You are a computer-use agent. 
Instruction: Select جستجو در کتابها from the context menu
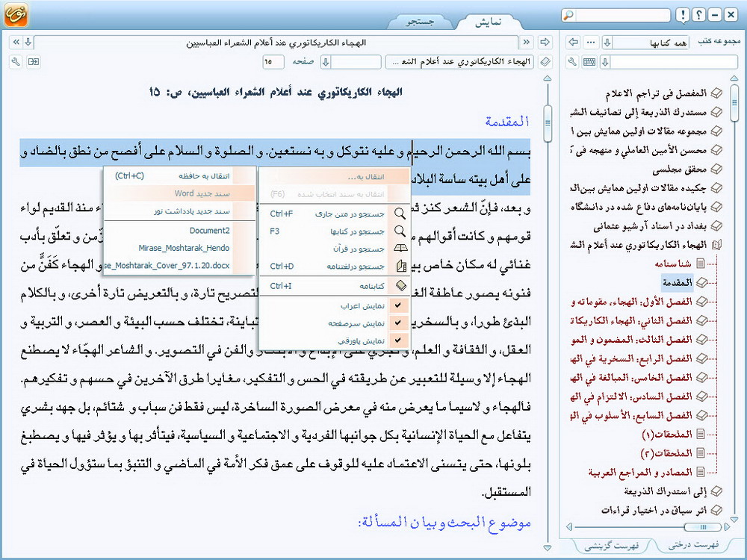coord(335,231)
